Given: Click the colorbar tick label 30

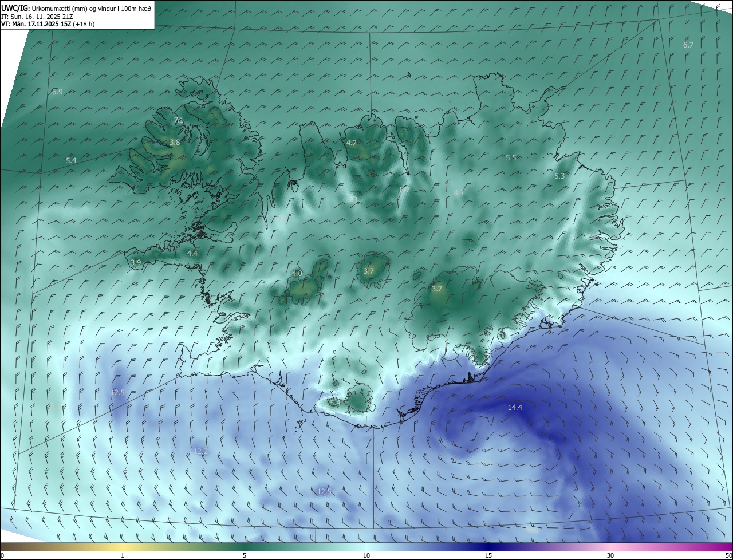Looking at the screenshot, I should [610, 555].
